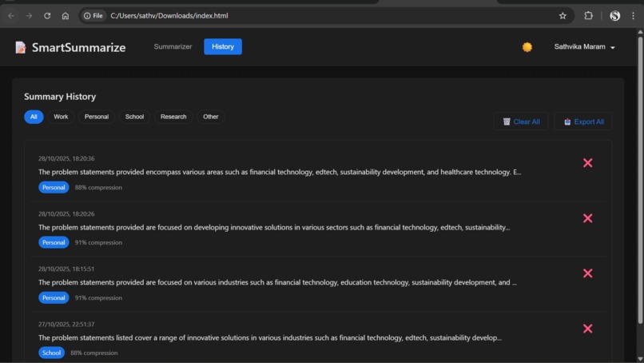Click the Clear All button

[521, 122]
